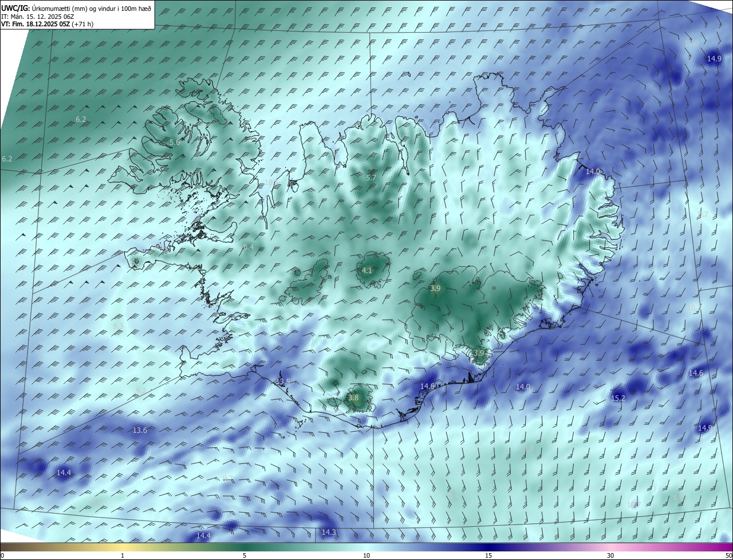Image resolution: width=733 pixels, height=560 pixels.
Task: Click the 14.3 value label on the map
Action: pyautogui.click(x=329, y=532)
